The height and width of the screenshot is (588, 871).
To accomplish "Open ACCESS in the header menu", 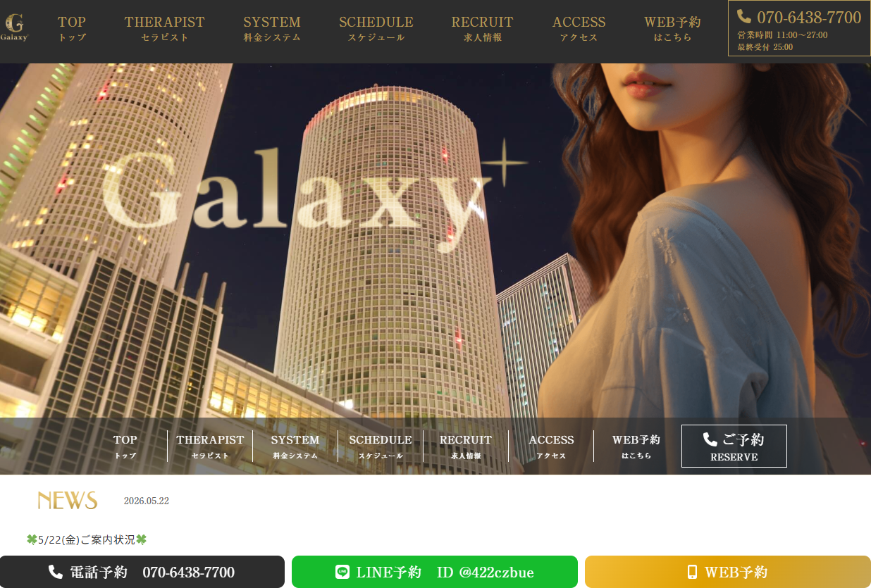I will coord(579,29).
